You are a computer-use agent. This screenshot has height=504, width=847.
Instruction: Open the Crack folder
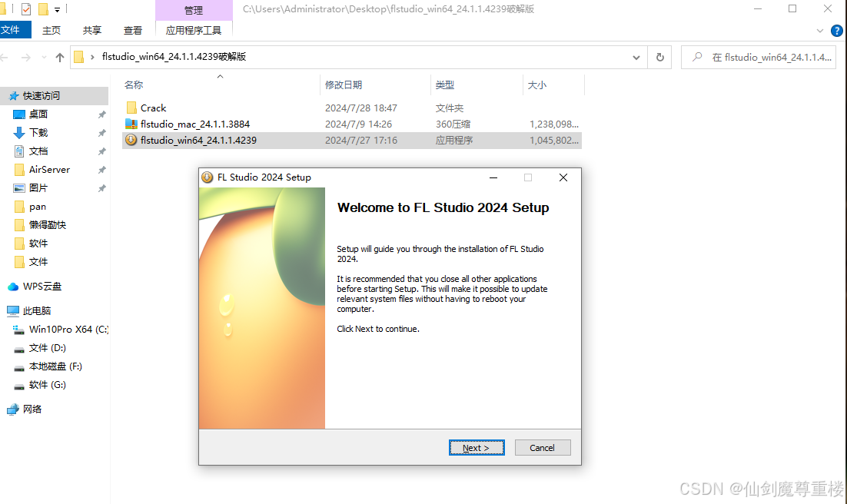click(153, 108)
